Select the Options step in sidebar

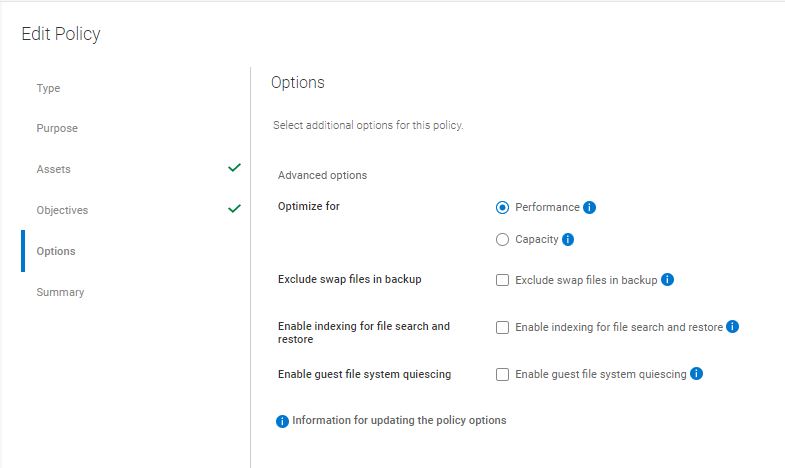click(56, 251)
